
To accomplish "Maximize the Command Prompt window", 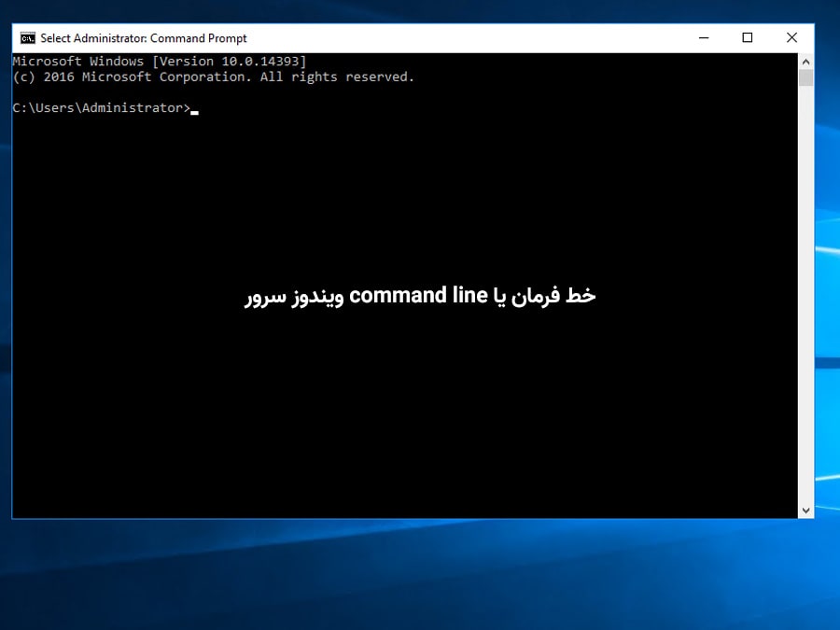I will pos(748,38).
